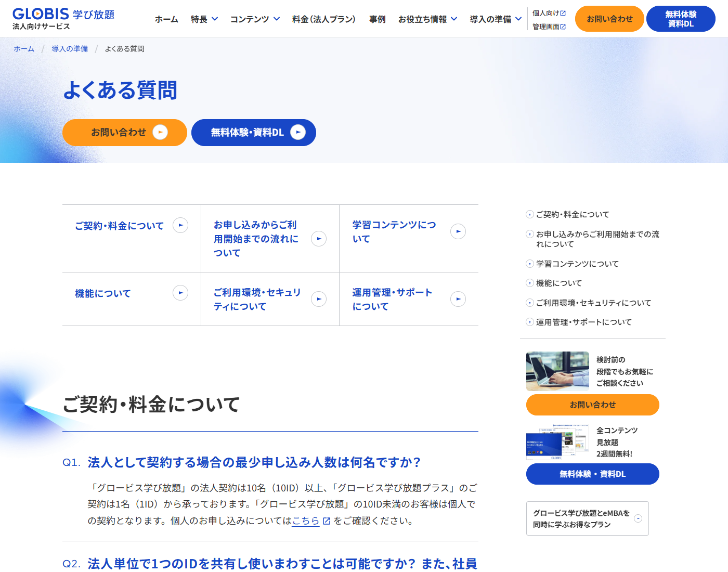
Task: Click sidebar bullet icon for 運用管理・サポート
Action: coord(530,322)
